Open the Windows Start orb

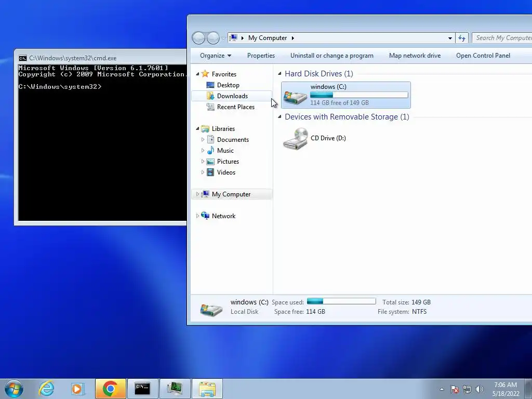[14, 389]
